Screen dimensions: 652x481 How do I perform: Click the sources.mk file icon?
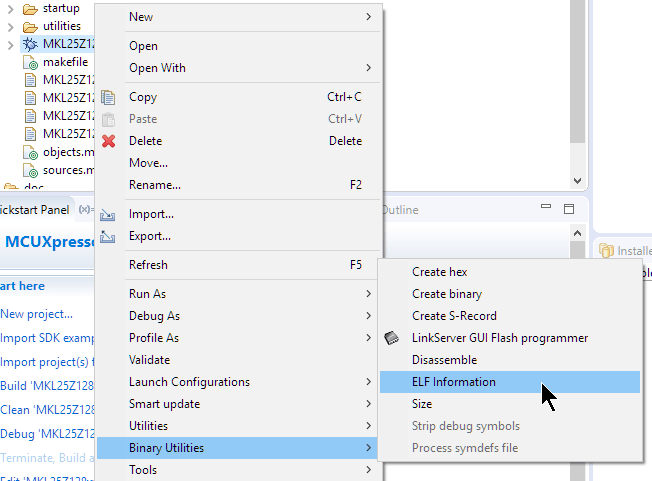[x=30, y=170]
